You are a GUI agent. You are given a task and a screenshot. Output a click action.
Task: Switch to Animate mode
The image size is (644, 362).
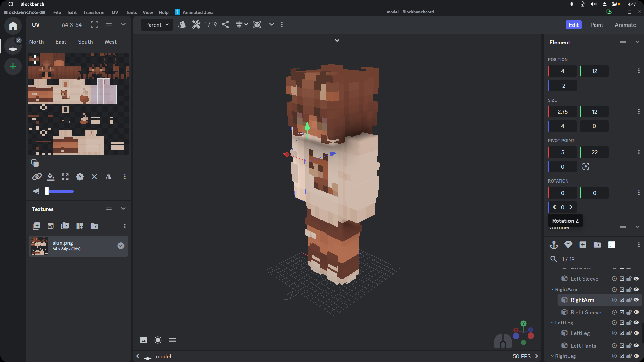point(625,25)
